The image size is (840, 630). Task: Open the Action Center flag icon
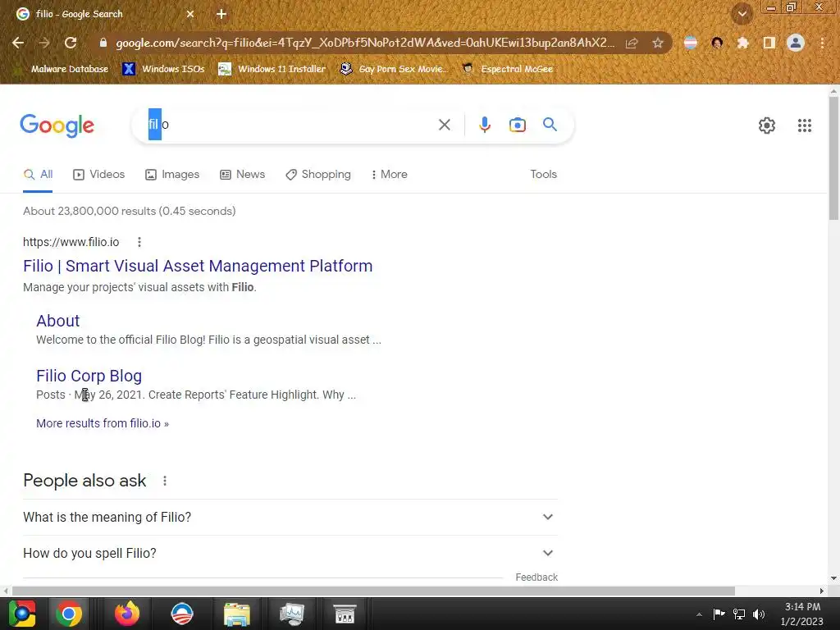(x=719, y=614)
